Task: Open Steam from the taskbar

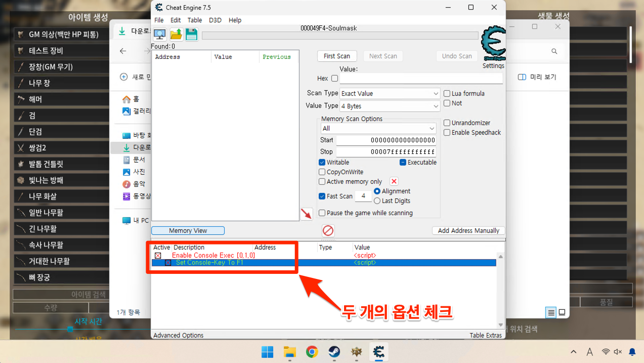Action: tap(334, 352)
